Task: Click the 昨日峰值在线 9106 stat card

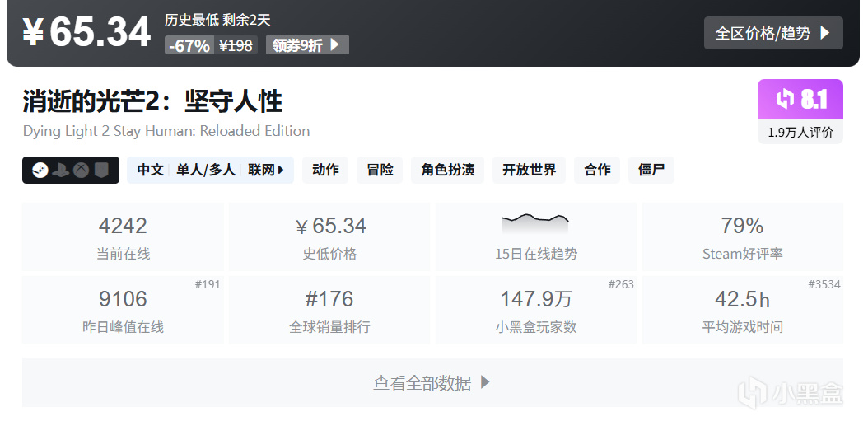Action: coord(123,310)
